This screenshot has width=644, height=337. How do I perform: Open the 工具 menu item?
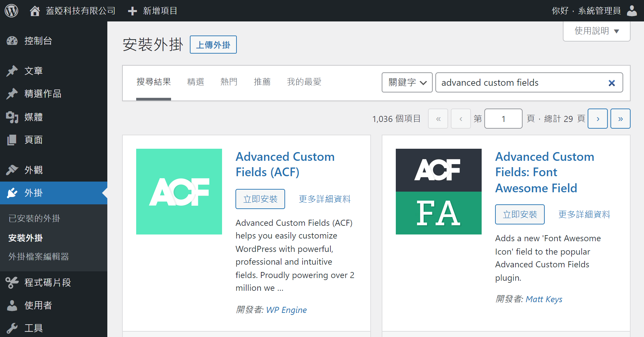(54, 328)
